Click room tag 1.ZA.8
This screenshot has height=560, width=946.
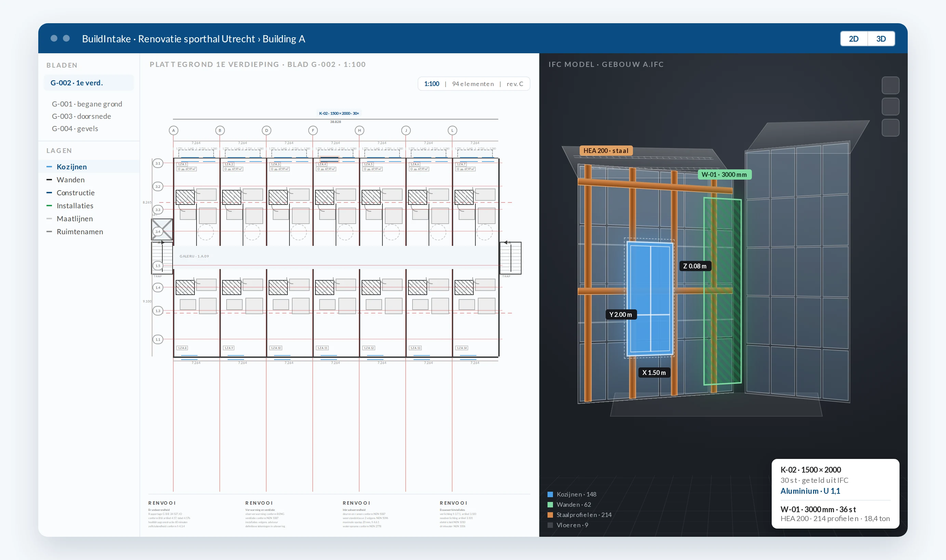[x=183, y=348]
